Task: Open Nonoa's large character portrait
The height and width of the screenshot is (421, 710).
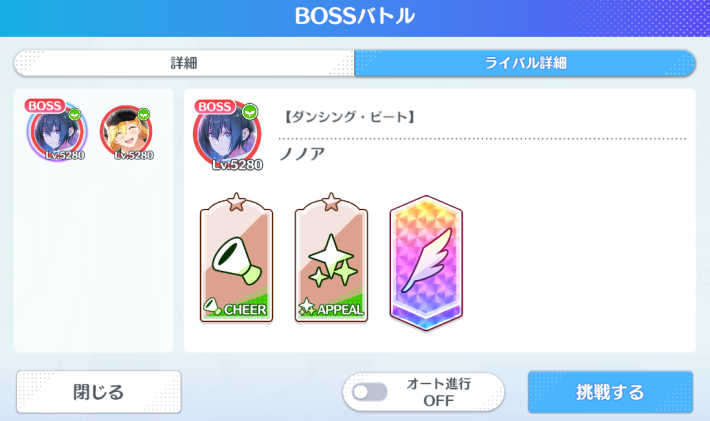Action: [x=228, y=134]
